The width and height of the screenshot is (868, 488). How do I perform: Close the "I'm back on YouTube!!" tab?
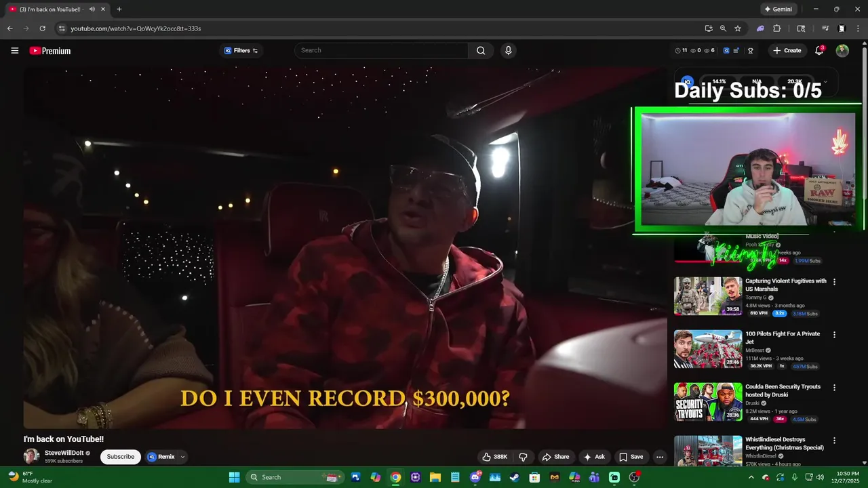103,9
